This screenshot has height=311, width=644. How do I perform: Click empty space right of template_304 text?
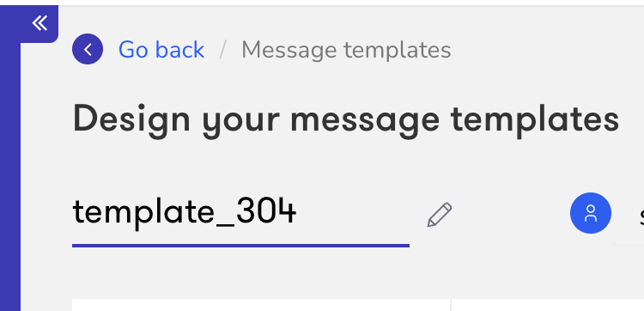coord(352,214)
